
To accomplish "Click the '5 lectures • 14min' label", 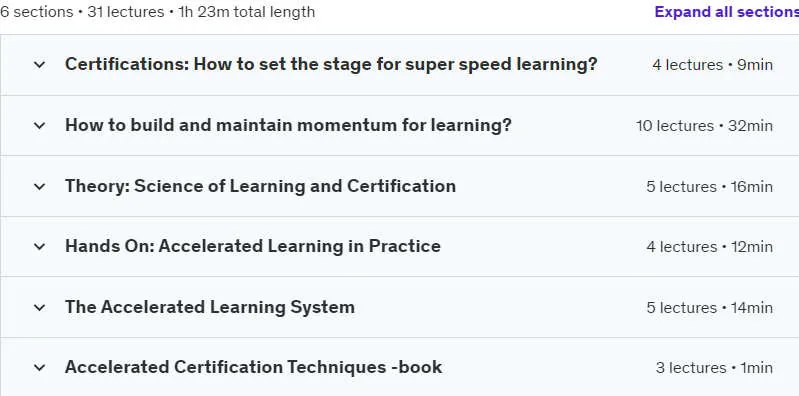I will click(x=709, y=307).
